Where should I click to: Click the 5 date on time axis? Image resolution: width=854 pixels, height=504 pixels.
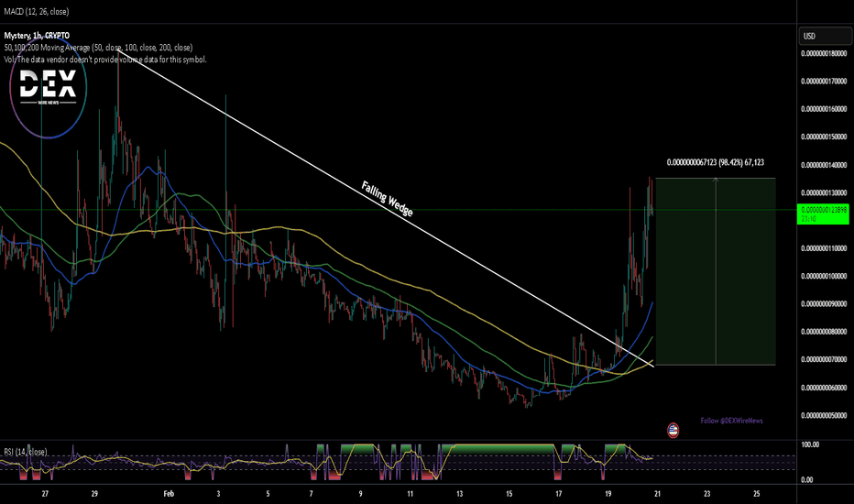coord(268,494)
